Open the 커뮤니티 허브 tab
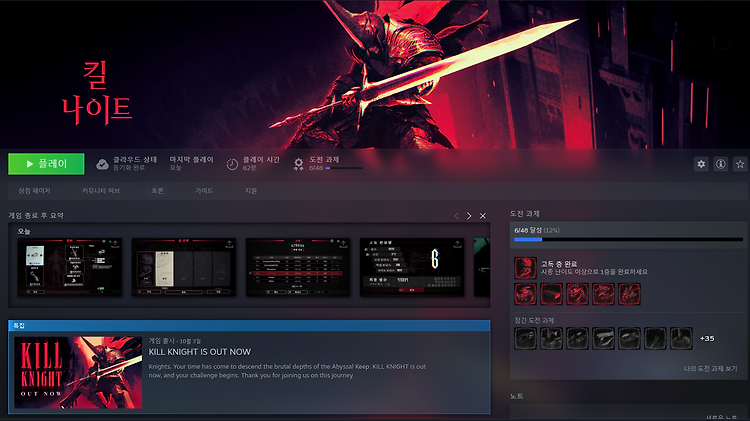This screenshot has width=750, height=421. click(x=101, y=190)
